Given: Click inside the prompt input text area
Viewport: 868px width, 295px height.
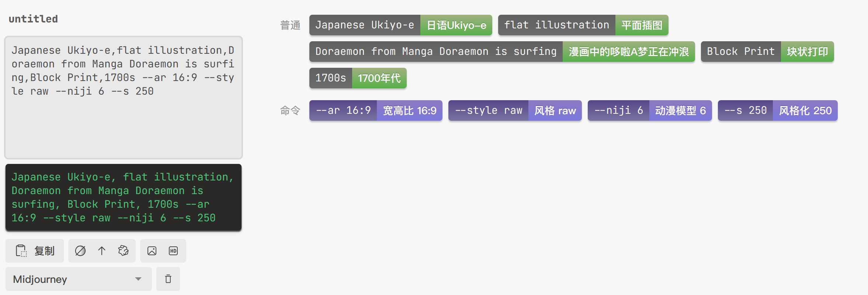Looking at the screenshot, I should pos(124,98).
